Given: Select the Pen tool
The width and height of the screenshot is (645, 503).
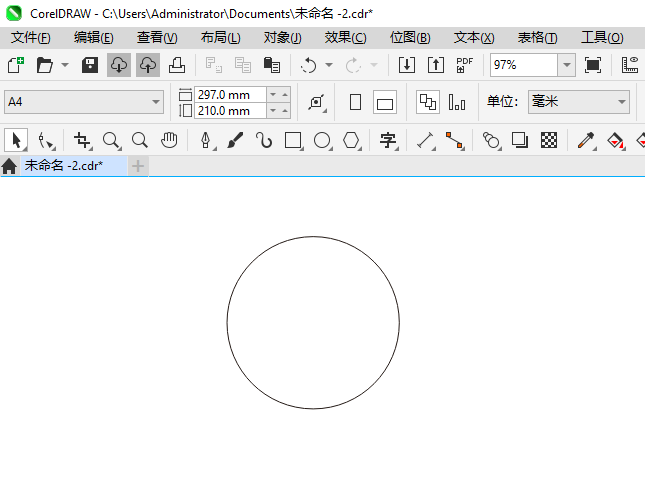Looking at the screenshot, I should [206, 140].
